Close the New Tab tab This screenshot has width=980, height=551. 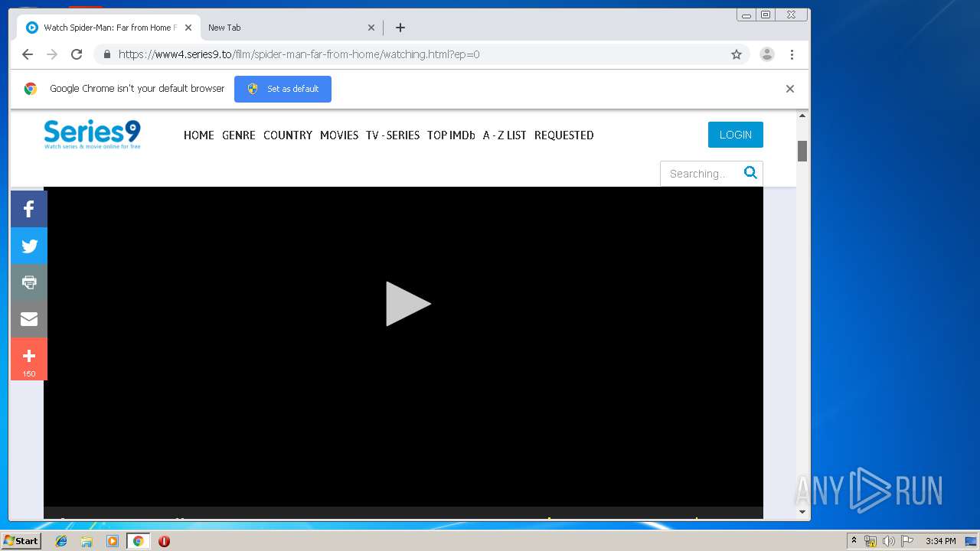point(371,28)
